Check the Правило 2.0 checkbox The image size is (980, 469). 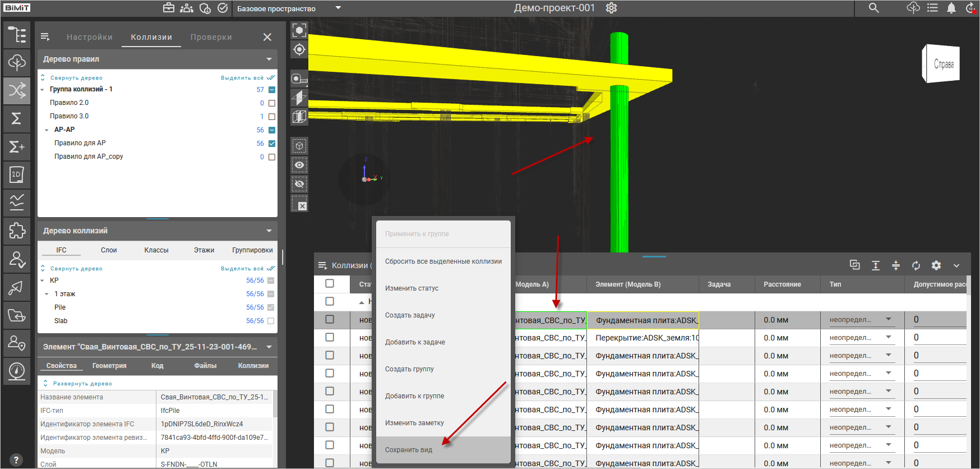[272, 103]
